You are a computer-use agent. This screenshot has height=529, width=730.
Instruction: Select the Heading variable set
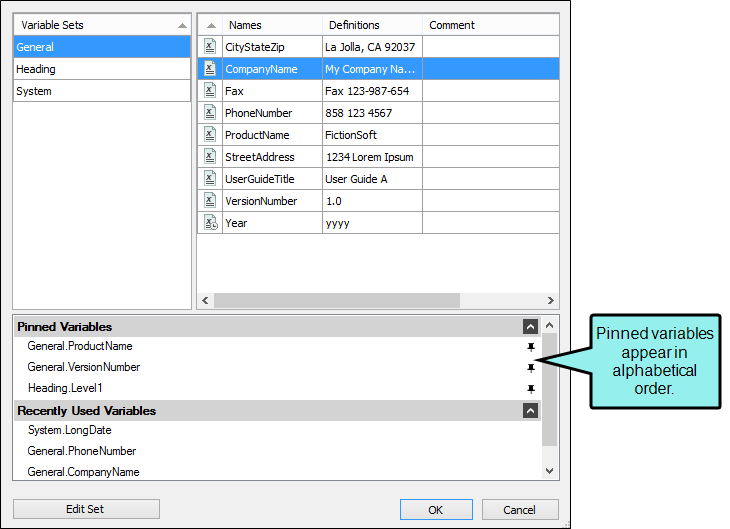click(x=102, y=69)
